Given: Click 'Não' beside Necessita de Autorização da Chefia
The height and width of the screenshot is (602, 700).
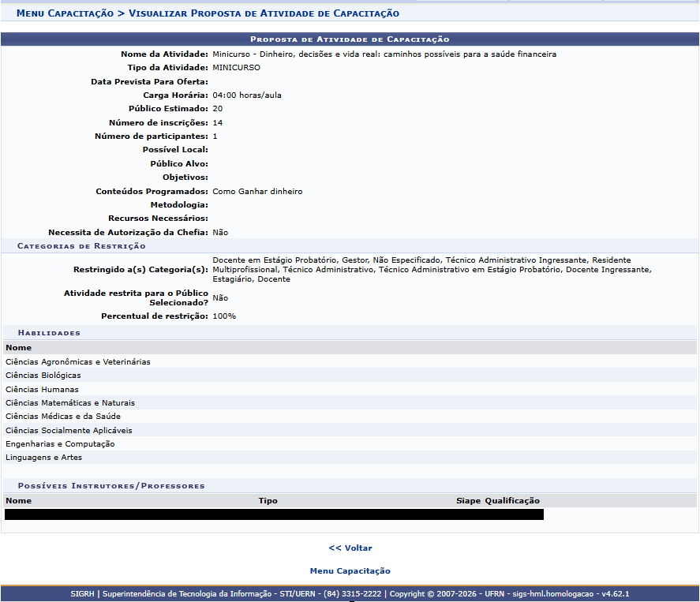Looking at the screenshot, I should coord(220,233).
